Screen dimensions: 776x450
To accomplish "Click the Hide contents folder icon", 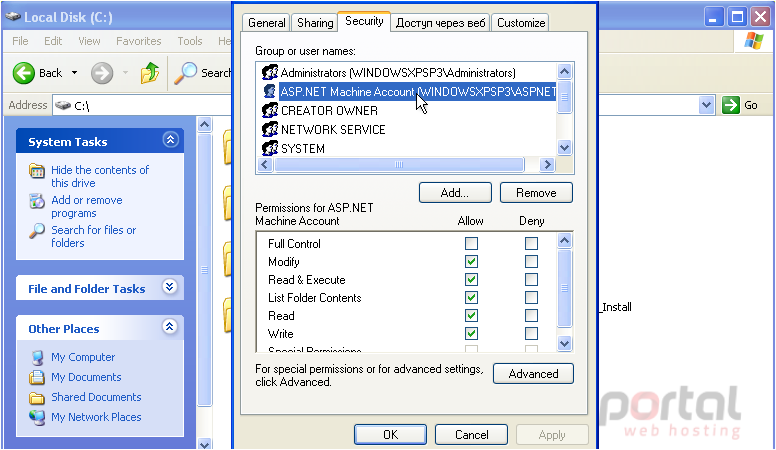I will [37, 171].
